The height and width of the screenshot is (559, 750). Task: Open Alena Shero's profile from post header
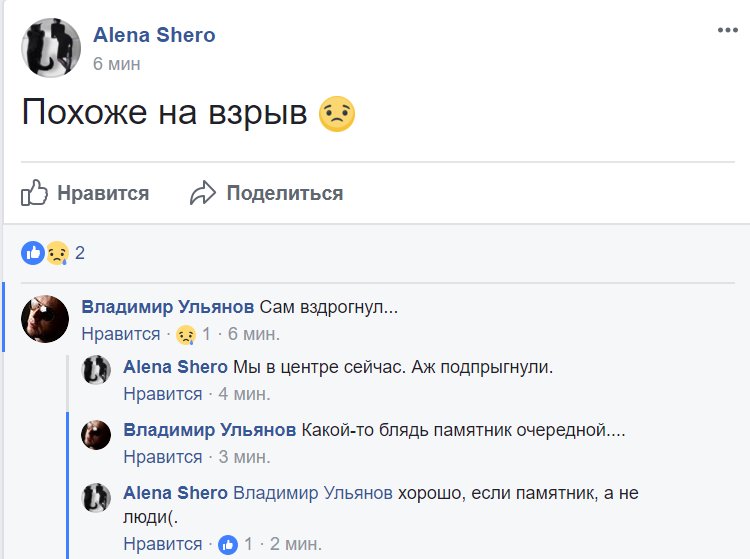click(154, 35)
